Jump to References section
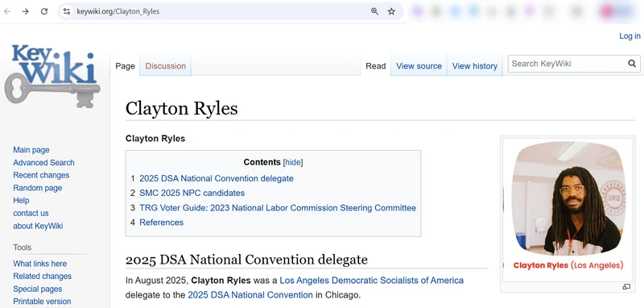This screenshot has height=308, width=644. pos(162,223)
